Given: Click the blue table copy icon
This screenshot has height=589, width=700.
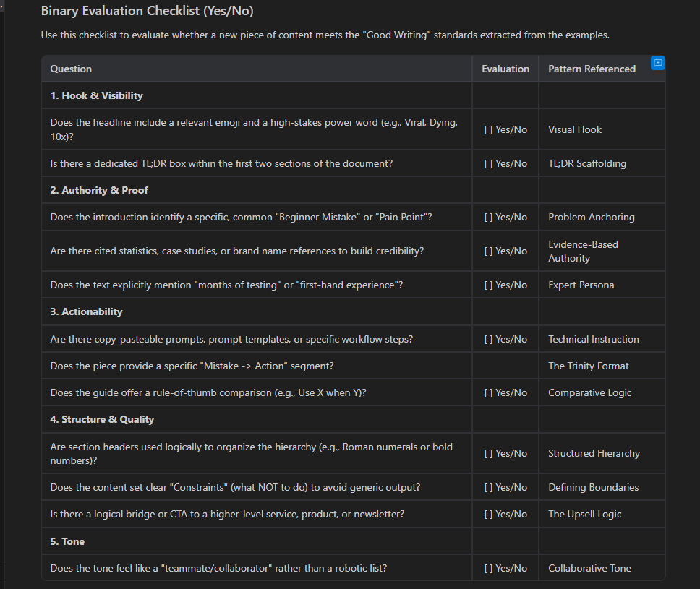Looking at the screenshot, I should (657, 63).
